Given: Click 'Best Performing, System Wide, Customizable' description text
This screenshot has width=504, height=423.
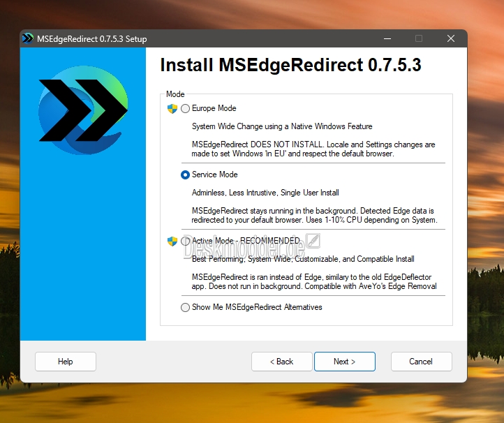Looking at the screenshot, I should point(303,259).
